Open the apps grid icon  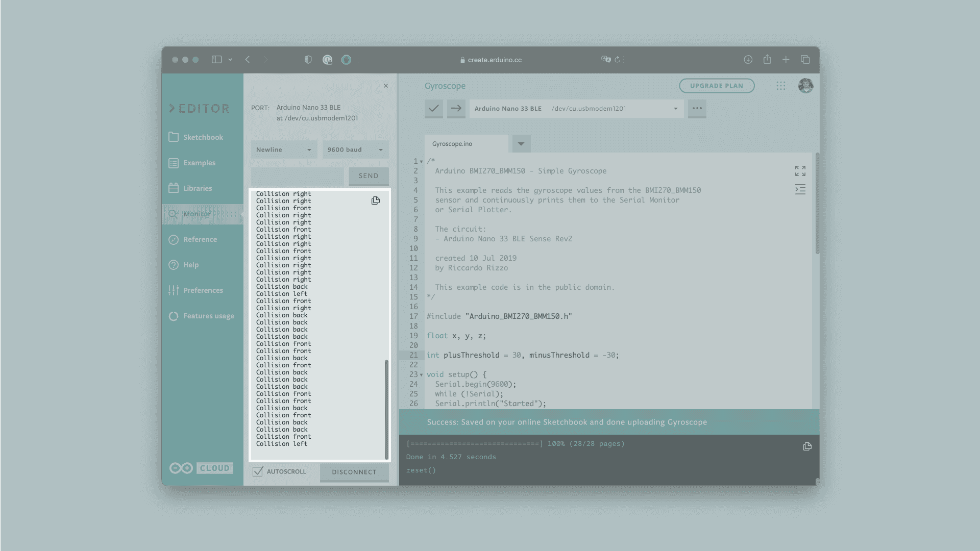(780, 86)
